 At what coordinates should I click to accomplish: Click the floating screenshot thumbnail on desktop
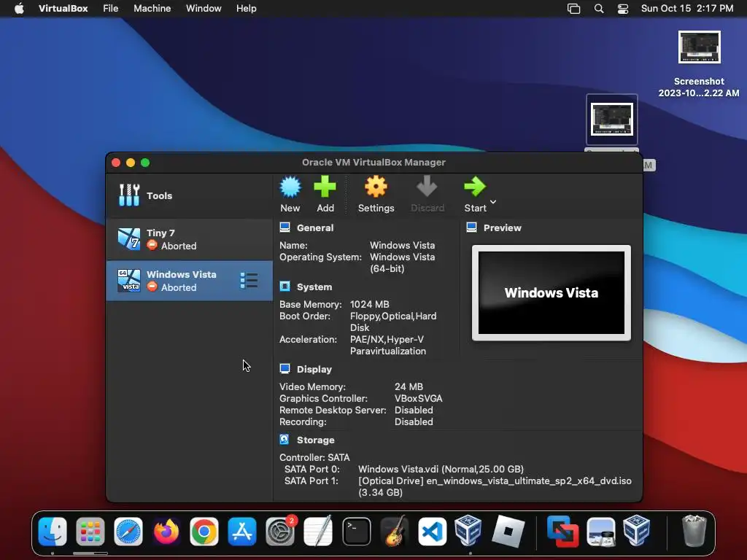[x=612, y=120]
